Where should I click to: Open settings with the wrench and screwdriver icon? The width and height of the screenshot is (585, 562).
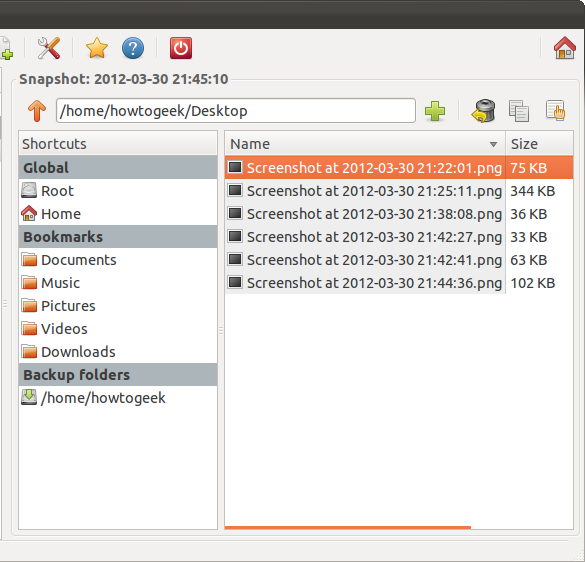pos(49,48)
